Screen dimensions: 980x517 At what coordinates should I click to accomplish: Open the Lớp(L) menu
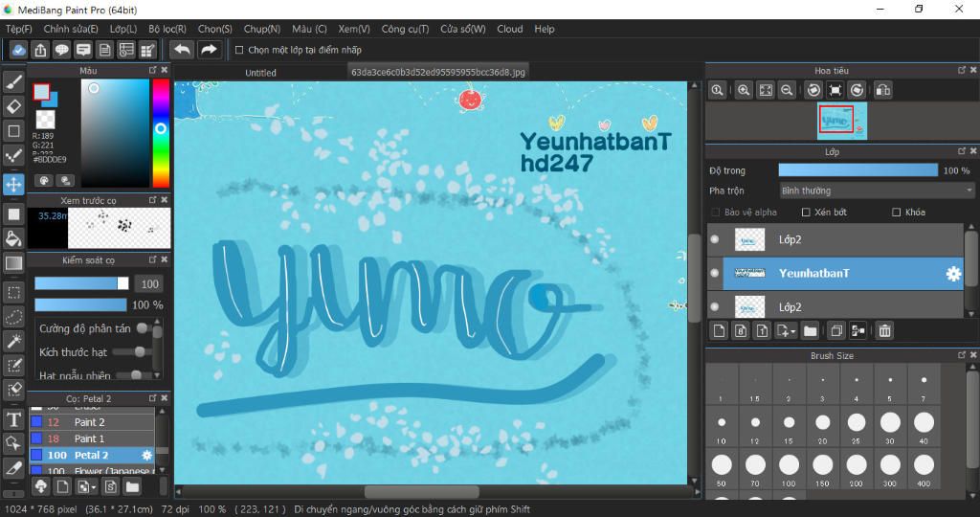pos(123,29)
